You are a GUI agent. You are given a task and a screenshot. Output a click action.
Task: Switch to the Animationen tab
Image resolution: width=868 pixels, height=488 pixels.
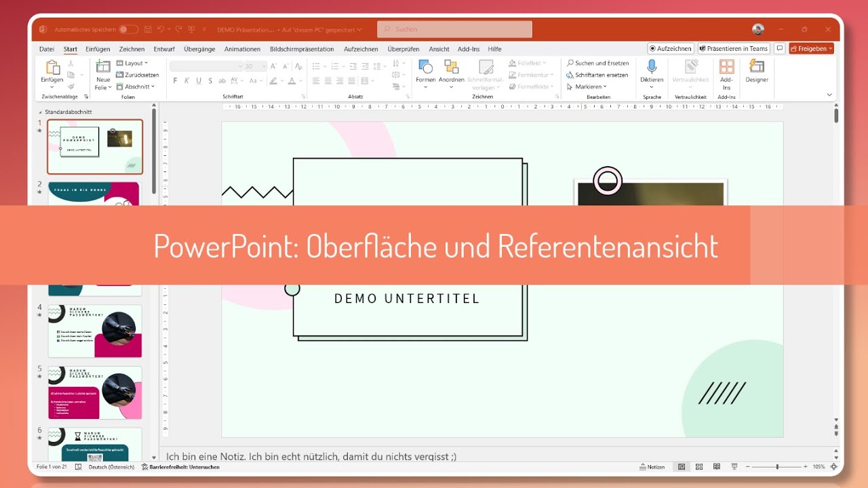coord(242,49)
